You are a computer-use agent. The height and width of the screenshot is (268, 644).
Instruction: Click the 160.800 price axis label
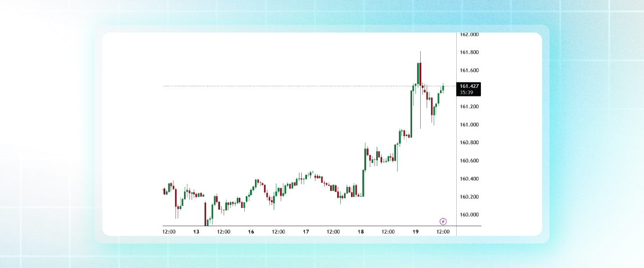[470, 143]
